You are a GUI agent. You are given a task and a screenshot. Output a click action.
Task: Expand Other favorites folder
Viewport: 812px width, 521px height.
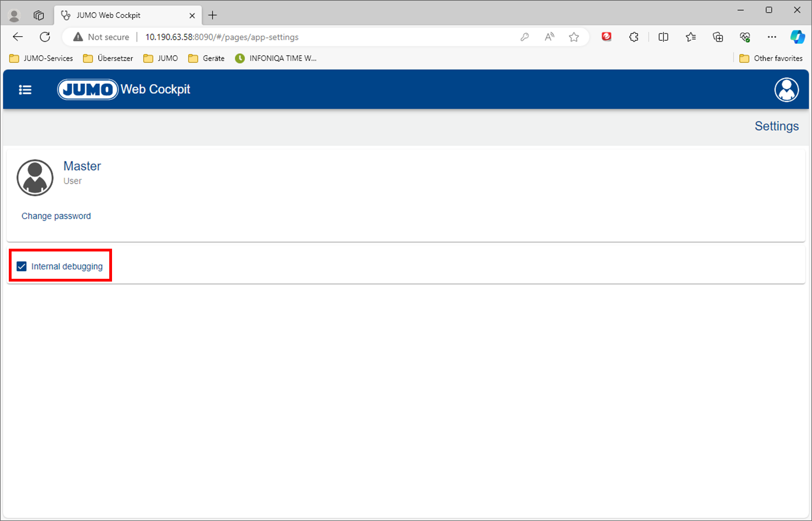771,58
